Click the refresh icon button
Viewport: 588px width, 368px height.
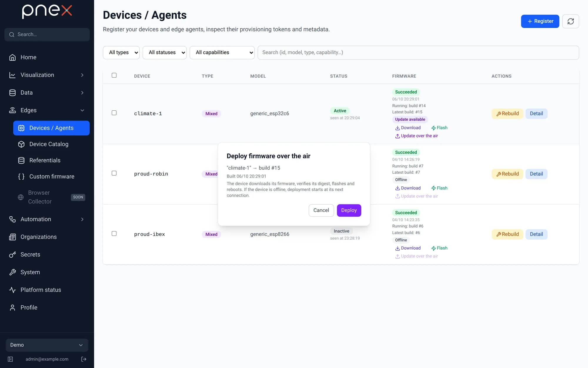tap(570, 21)
